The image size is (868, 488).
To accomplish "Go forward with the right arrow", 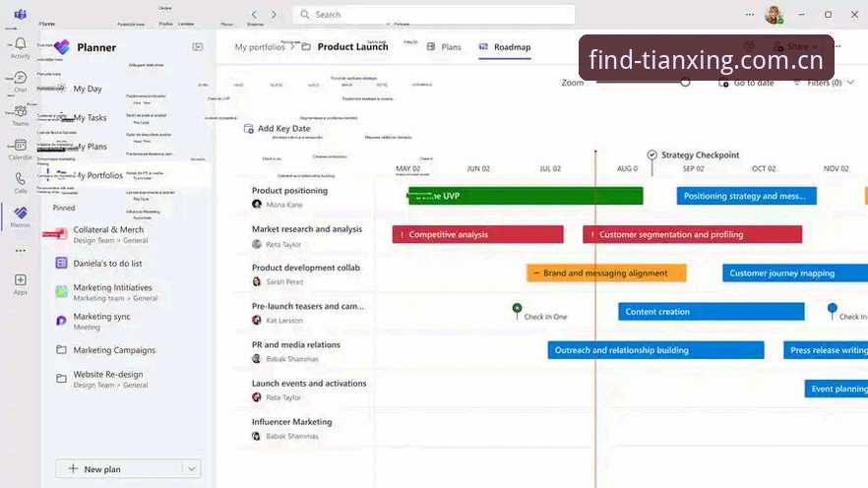I will tap(274, 15).
